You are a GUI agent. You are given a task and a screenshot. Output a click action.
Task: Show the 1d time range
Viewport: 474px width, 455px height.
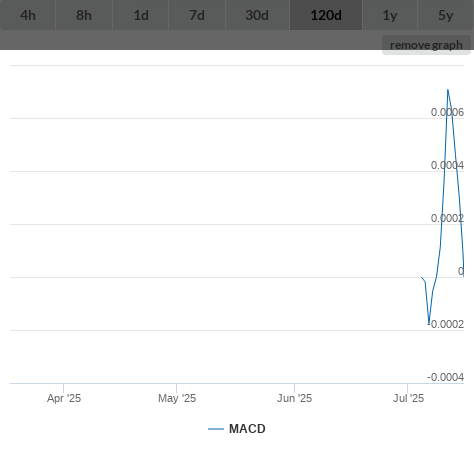(141, 15)
